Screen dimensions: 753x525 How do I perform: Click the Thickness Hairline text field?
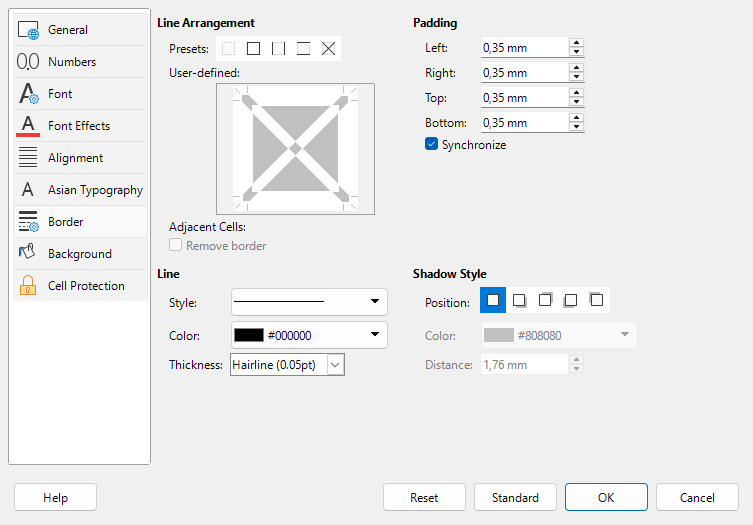coord(279,365)
